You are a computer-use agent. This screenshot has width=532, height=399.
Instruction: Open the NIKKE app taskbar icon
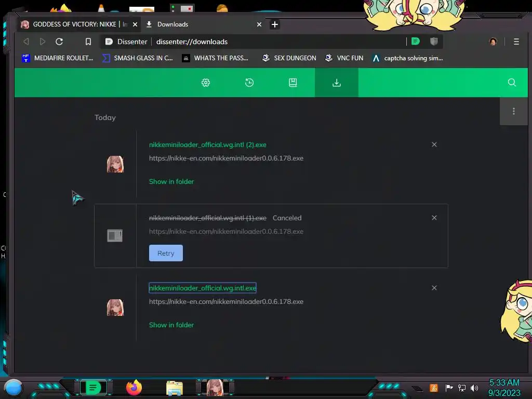point(215,388)
